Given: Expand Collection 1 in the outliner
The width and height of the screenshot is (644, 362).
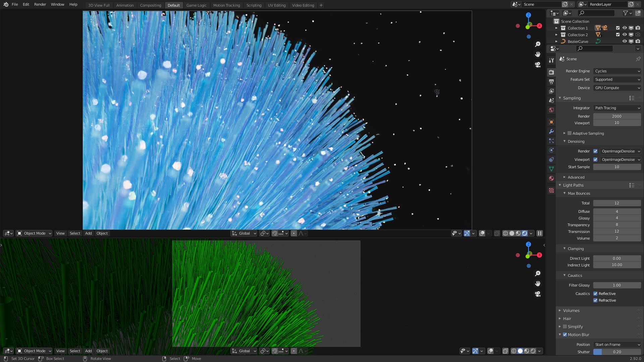Looking at the screenshot, I should [556, 28].
